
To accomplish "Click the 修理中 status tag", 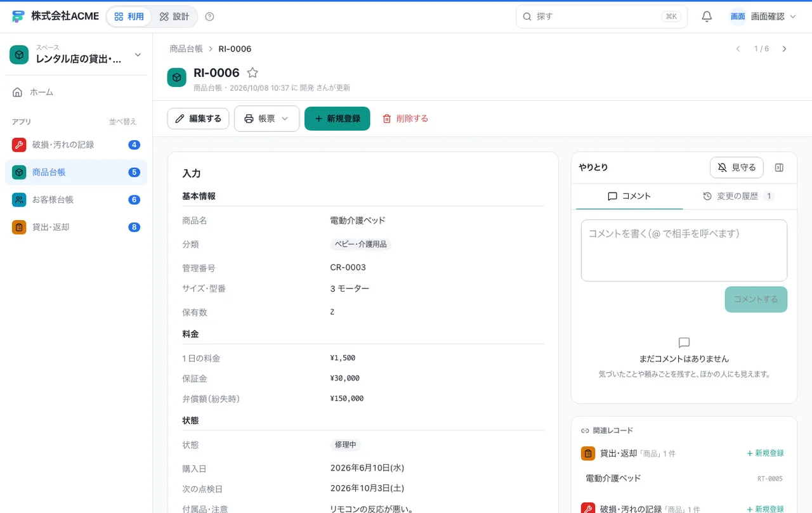I will 346,445.
